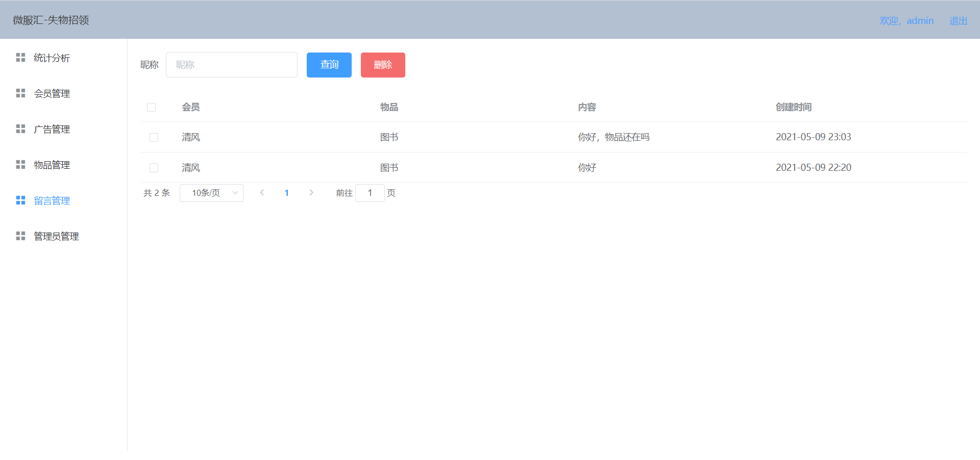
Task: Click the next page arrow in pagination
Action: tap(311, 193)
